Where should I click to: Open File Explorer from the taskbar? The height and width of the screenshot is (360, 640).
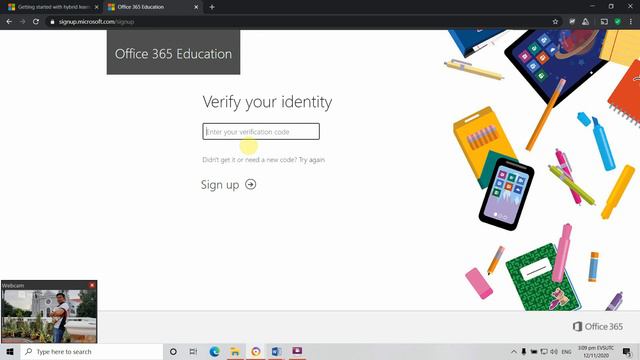point(235,351)
